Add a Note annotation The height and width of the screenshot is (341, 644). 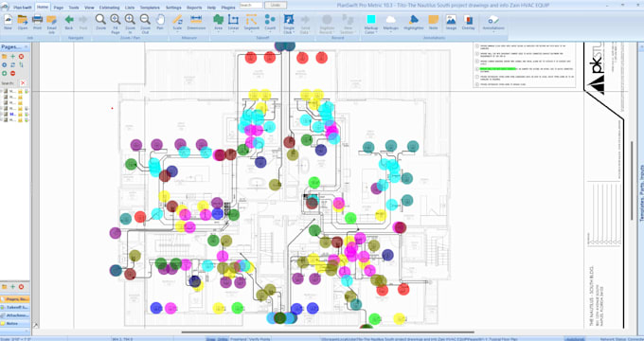[434, 22]
